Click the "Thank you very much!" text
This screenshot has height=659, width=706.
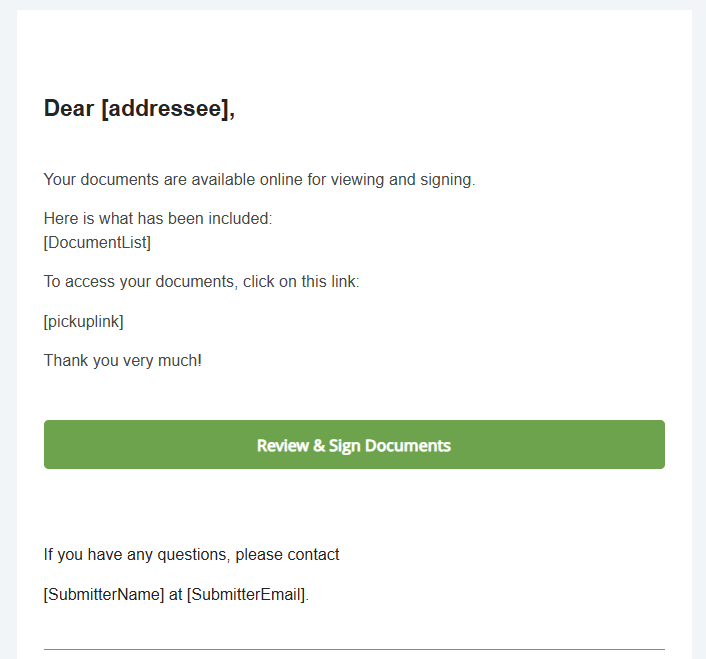[122, 360]
